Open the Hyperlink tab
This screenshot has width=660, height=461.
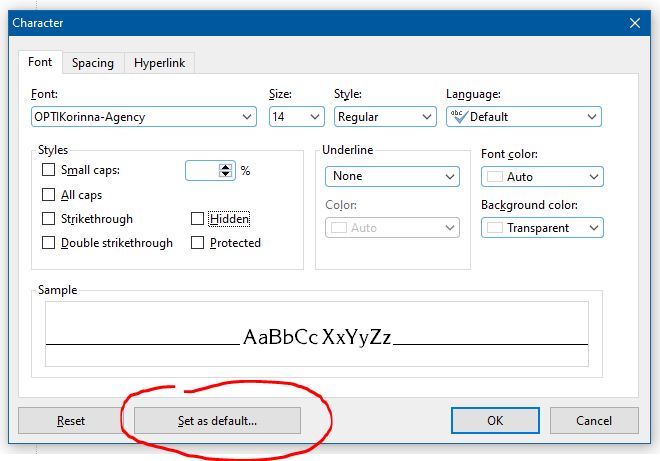(160, 63)
